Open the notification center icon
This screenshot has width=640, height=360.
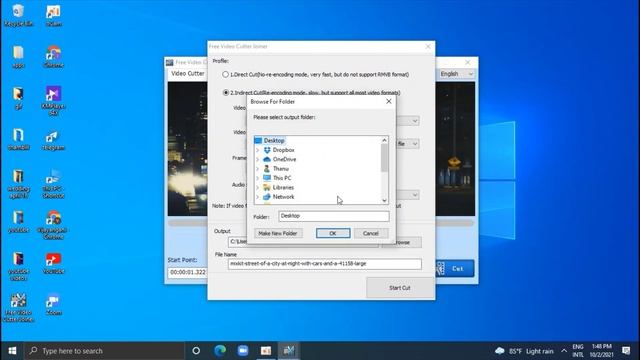point(626,351)
